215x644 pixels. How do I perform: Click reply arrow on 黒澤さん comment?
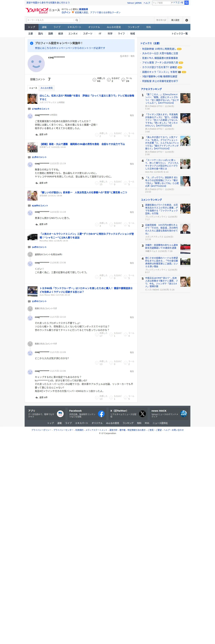[37, 225]
